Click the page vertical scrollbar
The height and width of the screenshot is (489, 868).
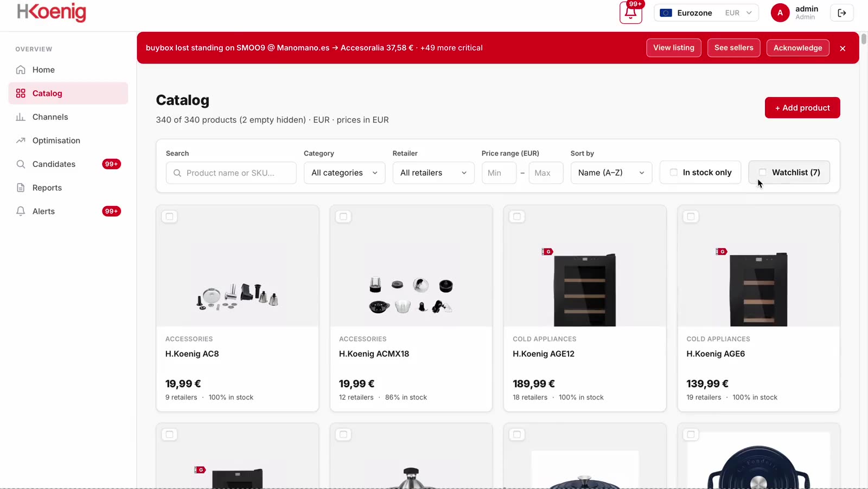click(864, 39)
